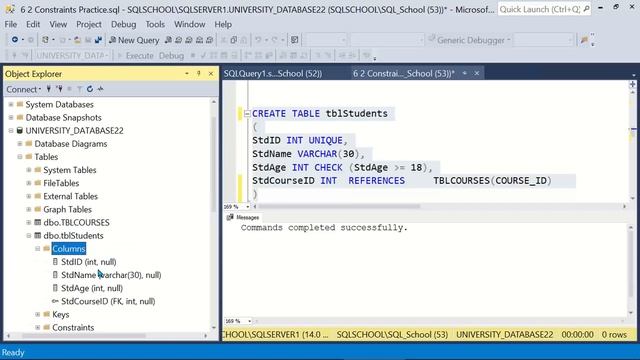Switch to SQLQuery1.s...School (52) tab
This screenshot has height=360, width=640.
pos(273,73)
